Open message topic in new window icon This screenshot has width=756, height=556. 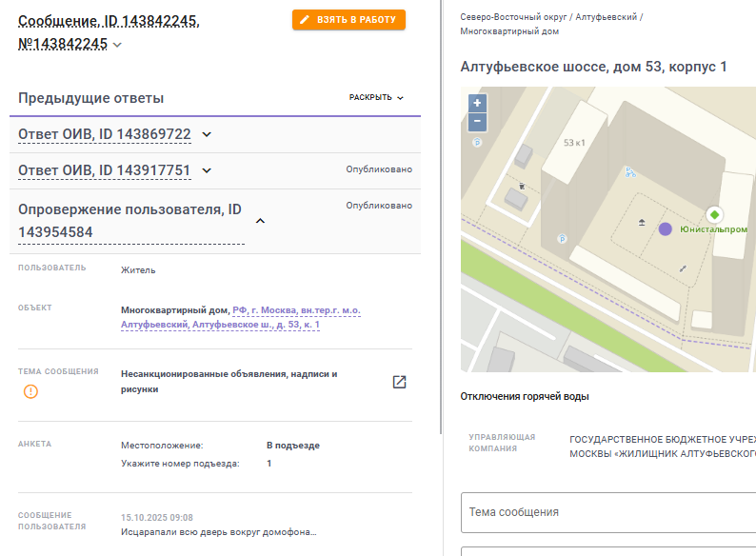[x=399, y=382]
